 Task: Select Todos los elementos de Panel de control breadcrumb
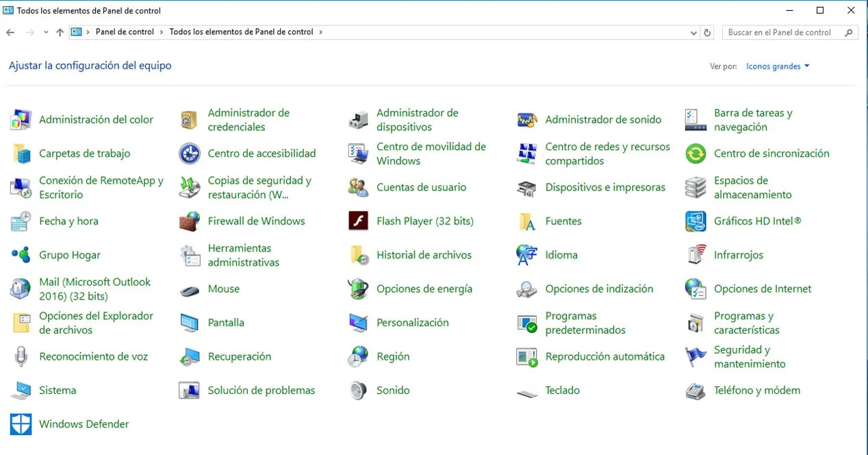point(241,32)
